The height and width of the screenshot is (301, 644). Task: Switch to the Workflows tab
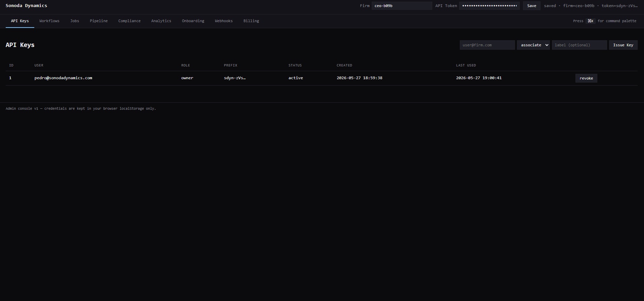click(x=49, y=21)
